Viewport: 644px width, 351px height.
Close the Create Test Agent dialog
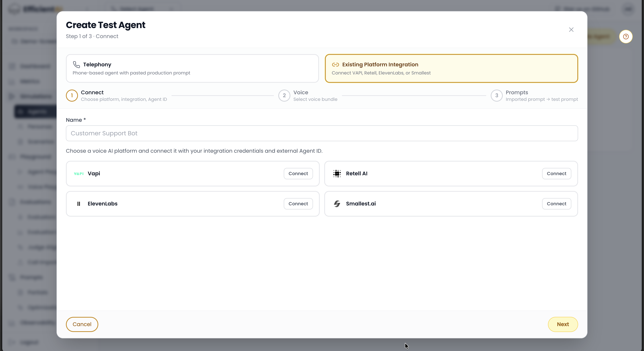(571, 30)
